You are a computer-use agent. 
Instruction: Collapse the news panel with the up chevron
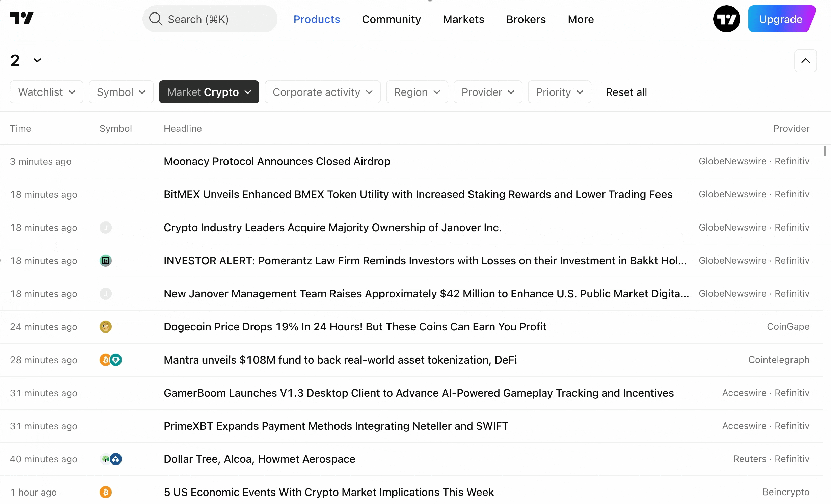pyautogui.click(x=805, y=61)
